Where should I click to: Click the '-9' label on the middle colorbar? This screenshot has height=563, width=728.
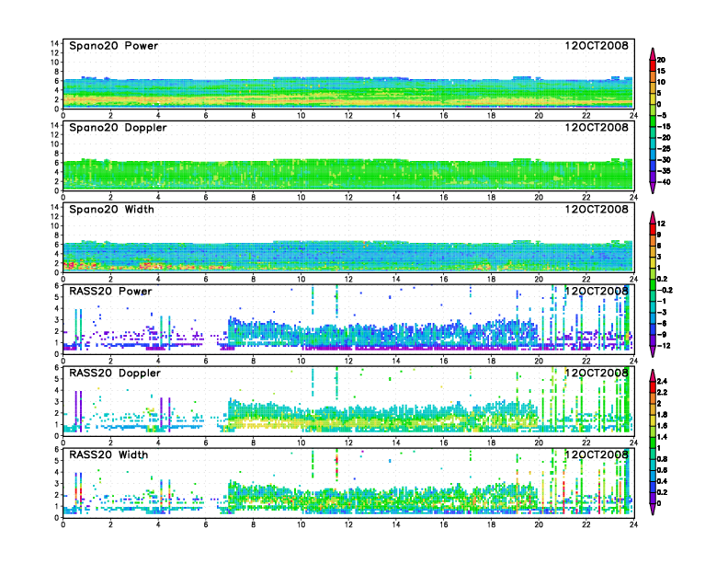[x=662, y=335]
